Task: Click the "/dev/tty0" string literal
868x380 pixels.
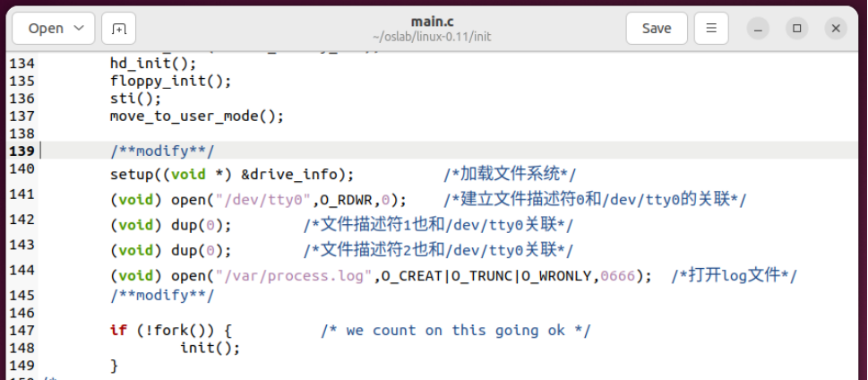Action: [266, 200]
